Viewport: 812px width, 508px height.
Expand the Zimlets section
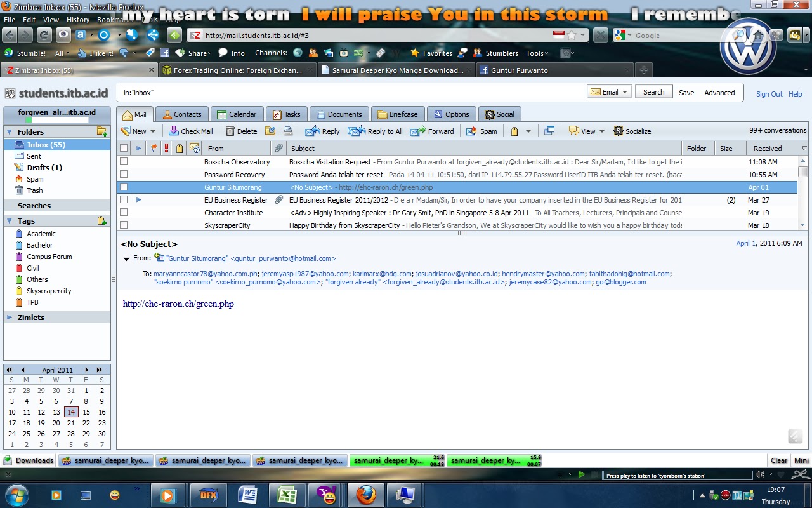pos(10,317)
